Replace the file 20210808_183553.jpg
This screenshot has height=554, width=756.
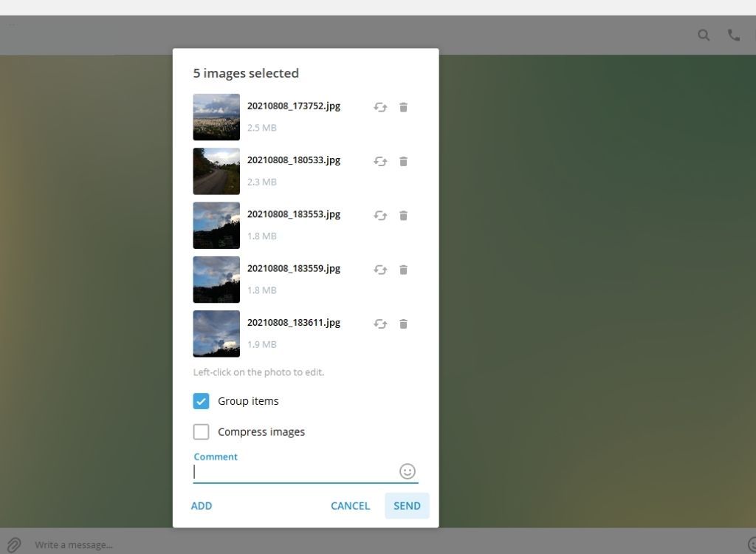[x=380, y=215]
